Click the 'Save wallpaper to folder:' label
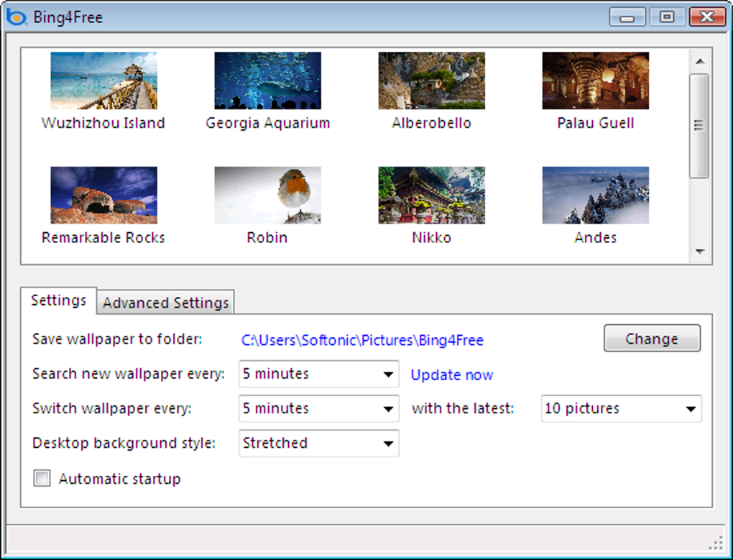The height and width of the screenshot is (560, 733). (x=117, y=339)
